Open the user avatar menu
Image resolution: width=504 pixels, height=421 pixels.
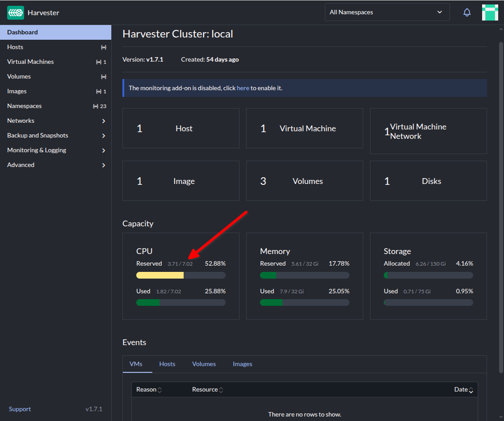490,13
